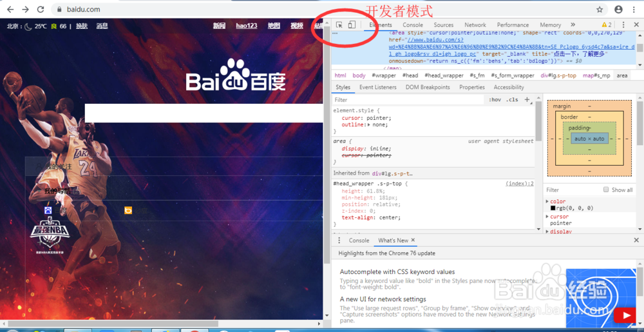Close the DevTools panel
Image resolution: width=644 pixels, height=332 pixels.
tap(636, 25)
